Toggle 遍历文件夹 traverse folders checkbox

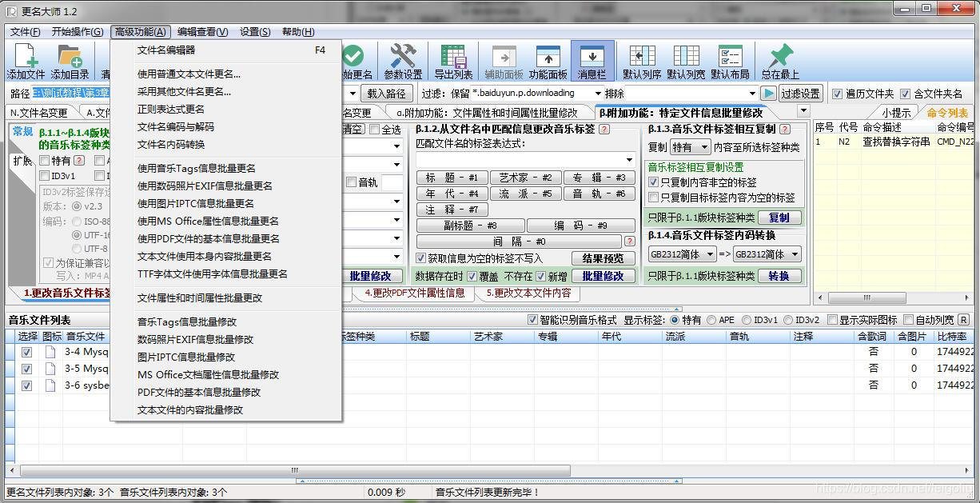point(838,94)
